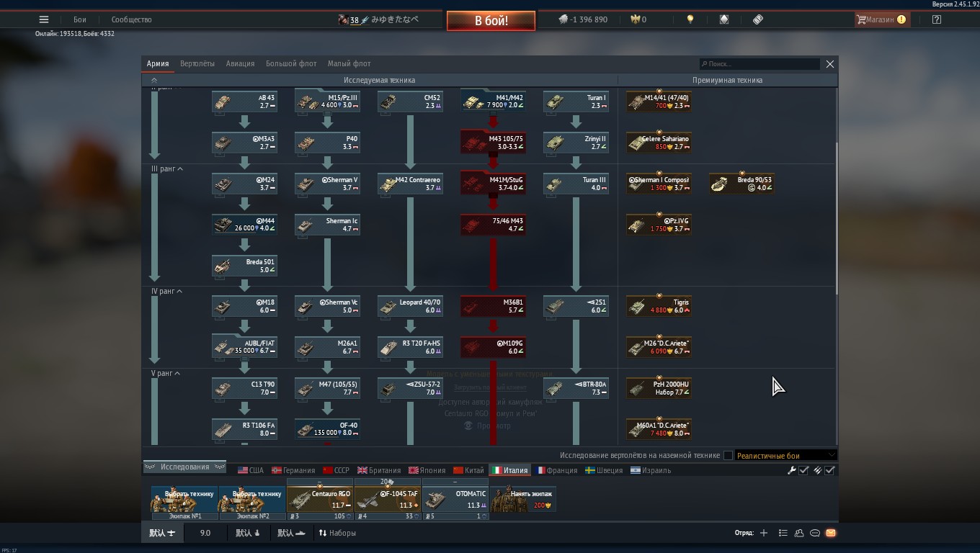
Task: Select the Tigris premium vehicle
Action: [659, 306]
